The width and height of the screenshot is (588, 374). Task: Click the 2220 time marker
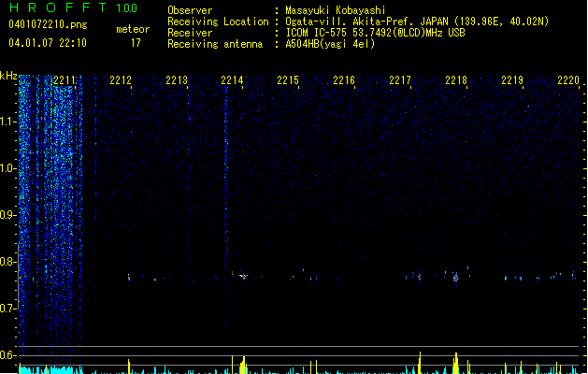pos(568,80)
